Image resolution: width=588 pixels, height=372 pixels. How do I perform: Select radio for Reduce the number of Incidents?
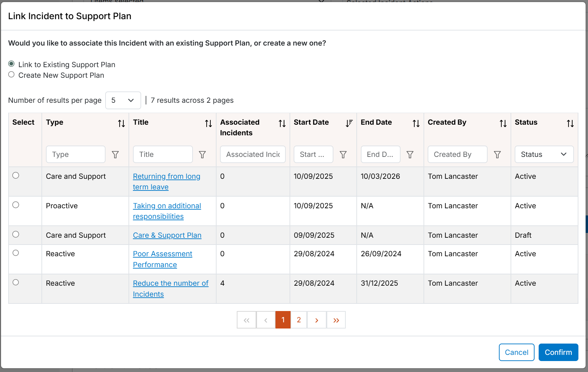[x=16, y=282]
